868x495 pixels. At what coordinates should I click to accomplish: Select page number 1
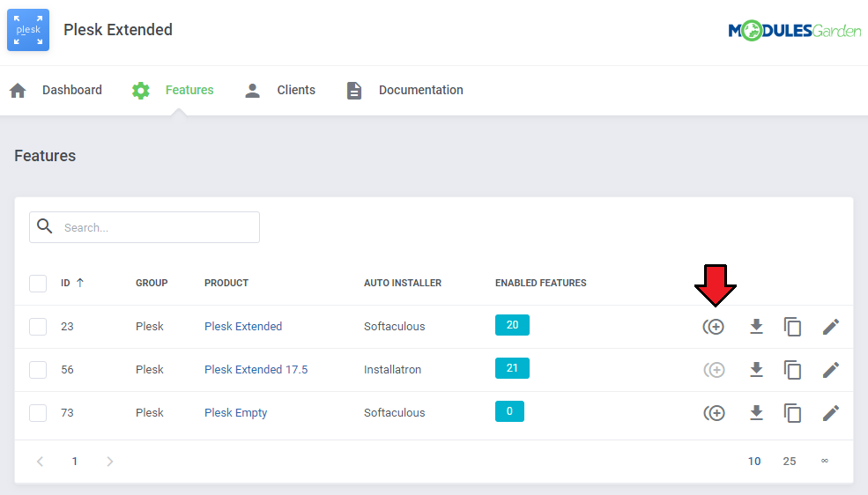(x=75, y=462)
